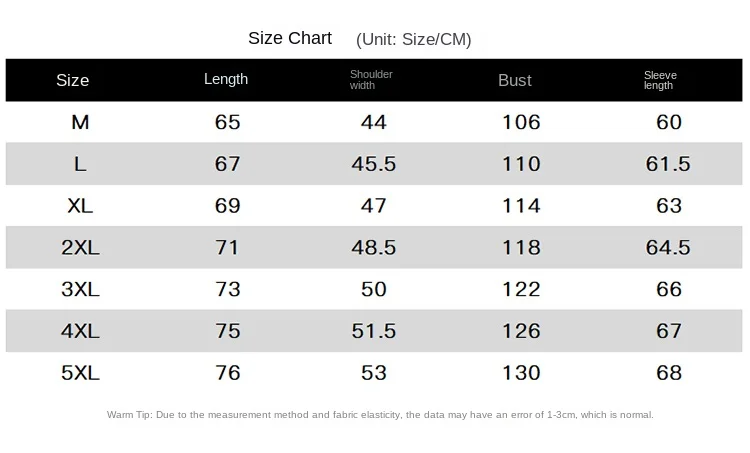Click the bust value 130

[x=521, y=373]
